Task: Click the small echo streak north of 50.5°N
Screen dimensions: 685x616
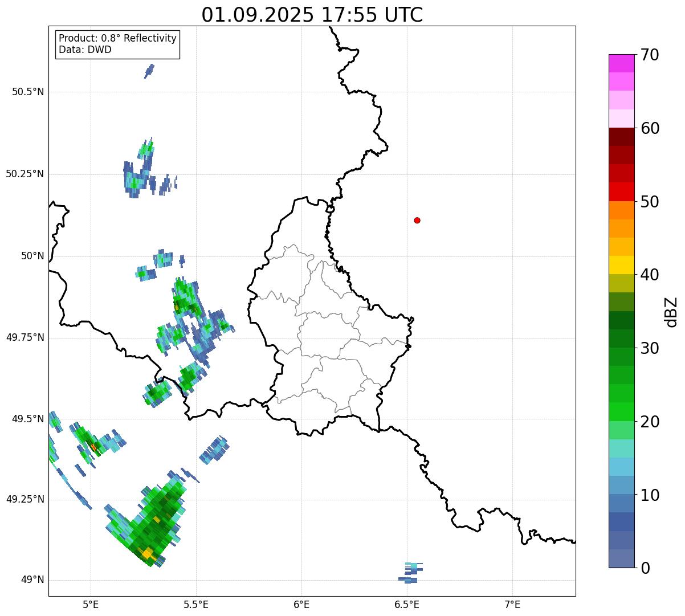Action: (x=149, y=71)
